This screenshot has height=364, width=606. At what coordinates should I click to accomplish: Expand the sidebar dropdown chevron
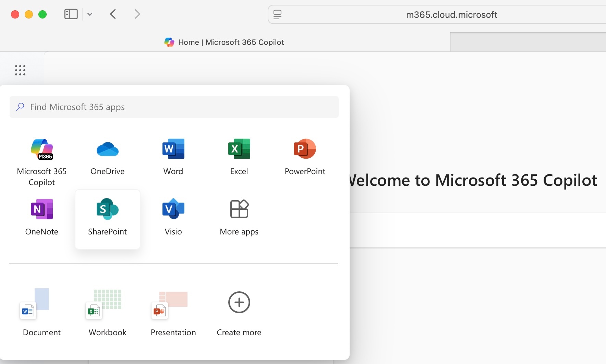click(90, 14)
